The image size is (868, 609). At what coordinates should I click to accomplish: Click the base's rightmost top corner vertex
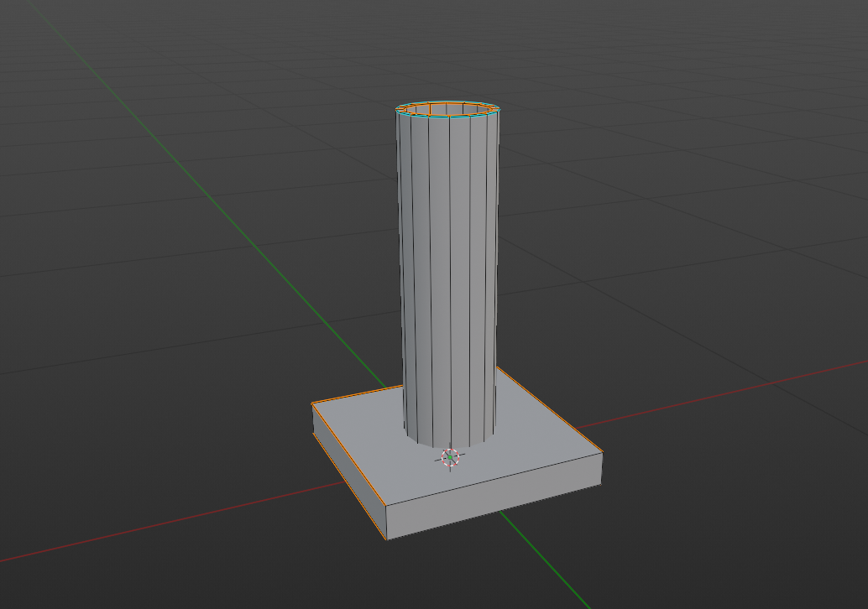(x=602, y=453)
